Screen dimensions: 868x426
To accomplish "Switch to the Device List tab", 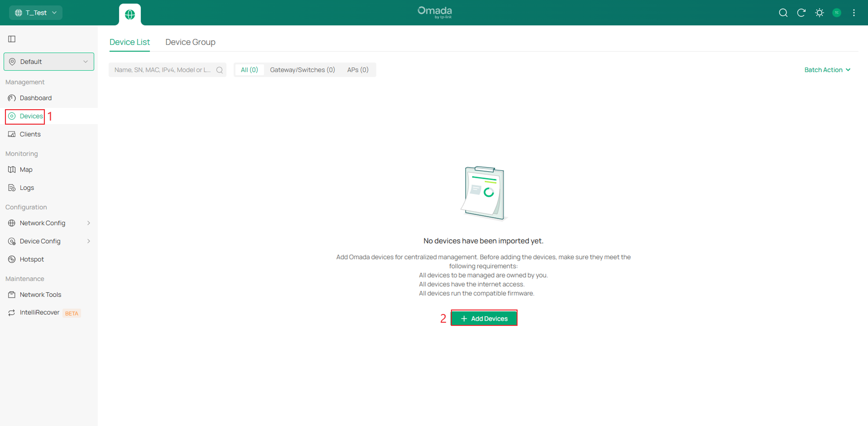I will 130,42.
